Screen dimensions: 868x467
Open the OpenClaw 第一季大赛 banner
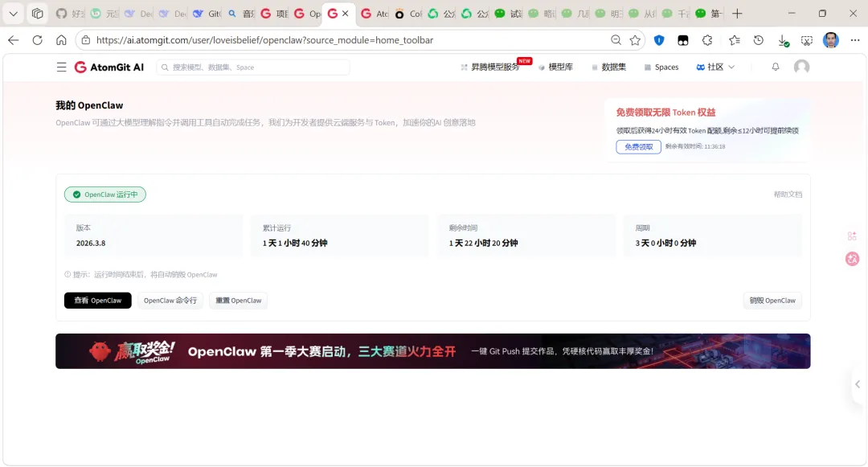click(x=433, y=351)
